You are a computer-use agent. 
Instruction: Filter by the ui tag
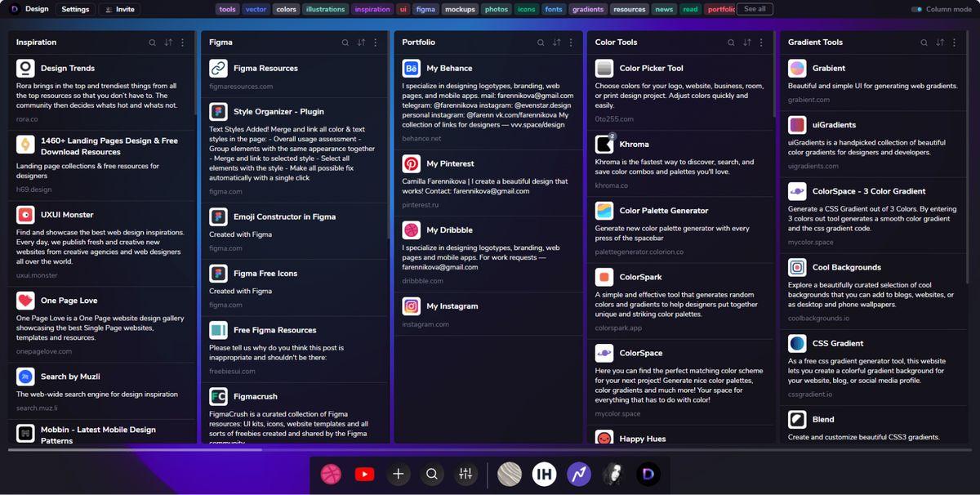pos(403,10)
